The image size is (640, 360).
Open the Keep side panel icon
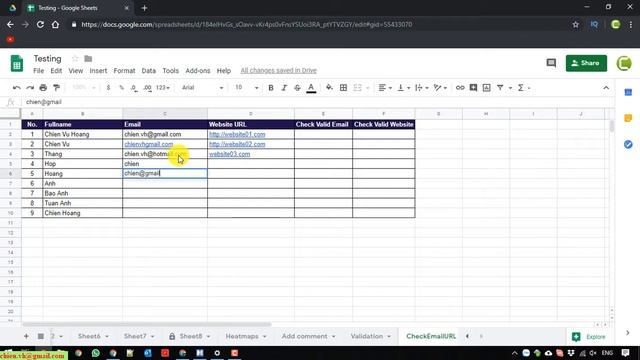628,118
